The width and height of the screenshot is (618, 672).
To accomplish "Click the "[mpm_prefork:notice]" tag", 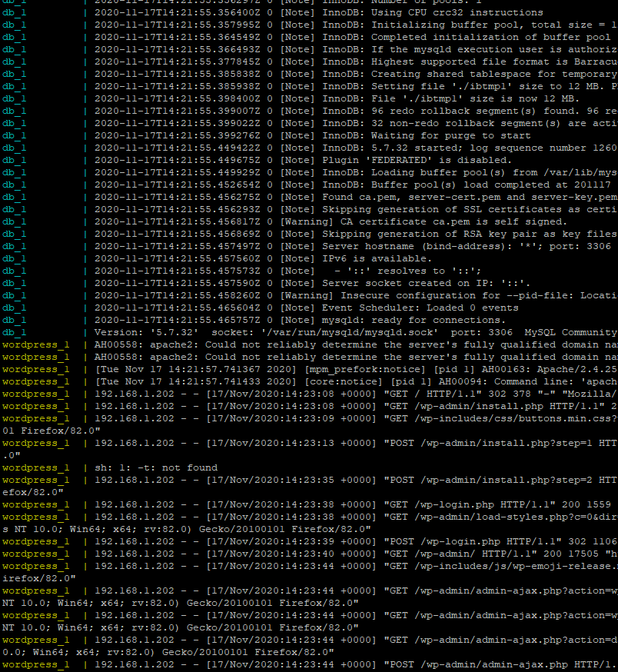I will click(x=365, y=369).
